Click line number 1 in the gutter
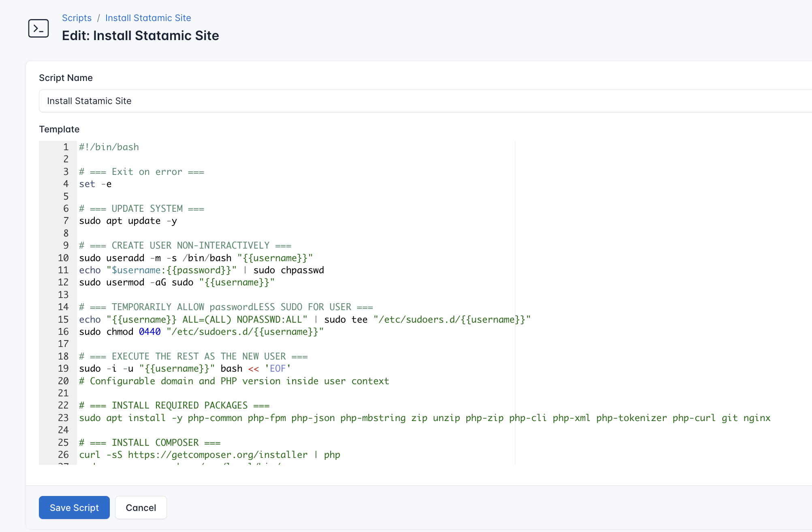This screenshot has height=532, width=812. coord(65,147)
